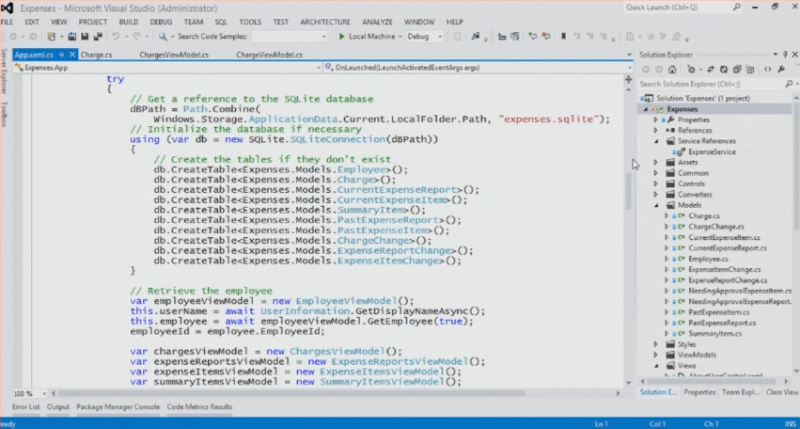Screen dimensions: 800x429
Task: Expand the ViewModels folder node
Action: click(656, 355)
